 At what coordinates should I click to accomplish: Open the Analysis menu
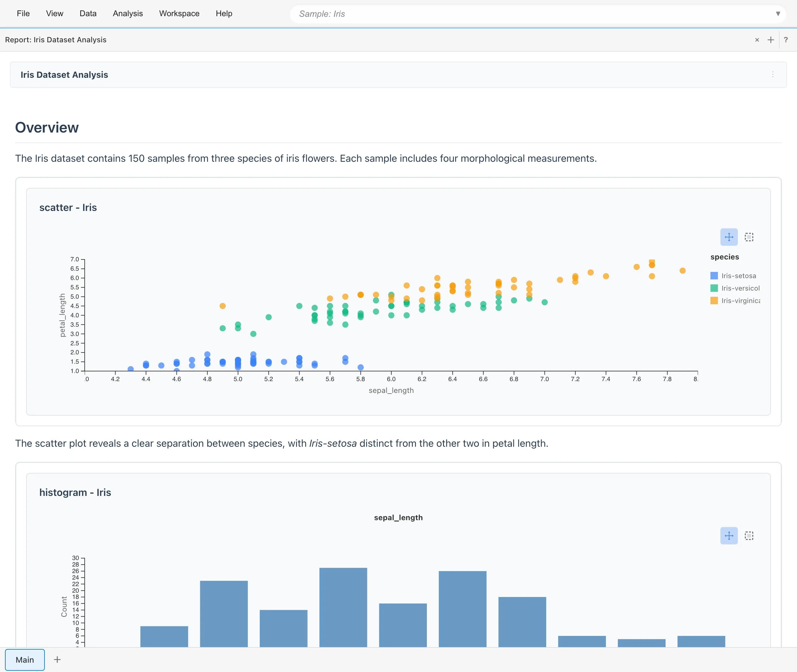click(128, 14)
